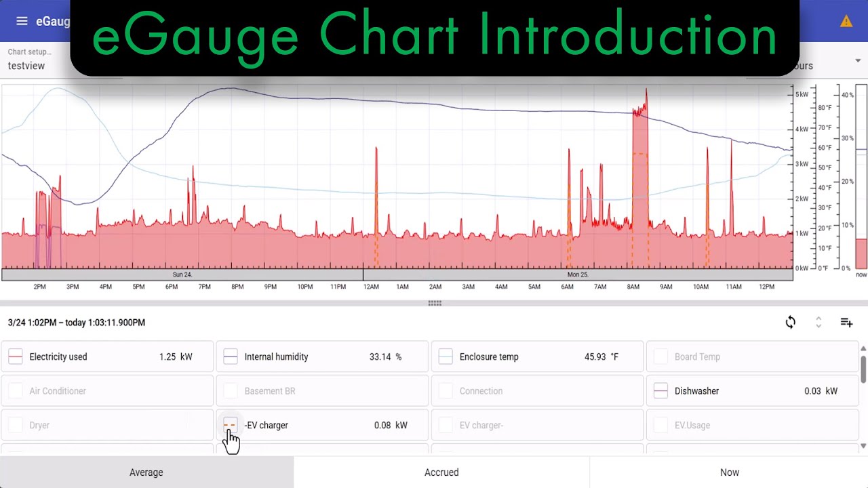Toggle Enclosure temp register checkbox
Image resolution: width=868 pixels, height=488 pixels.
point(446,357)
